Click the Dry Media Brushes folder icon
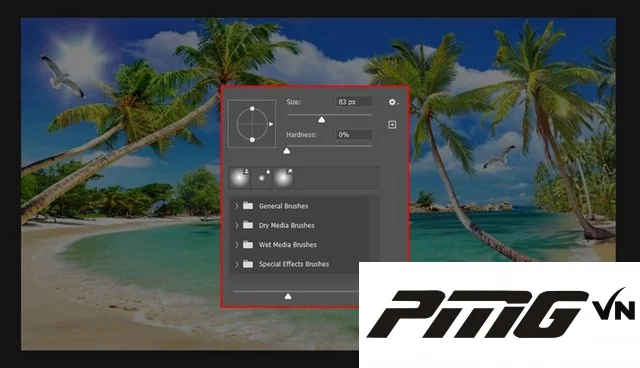 tap(248, 225)
